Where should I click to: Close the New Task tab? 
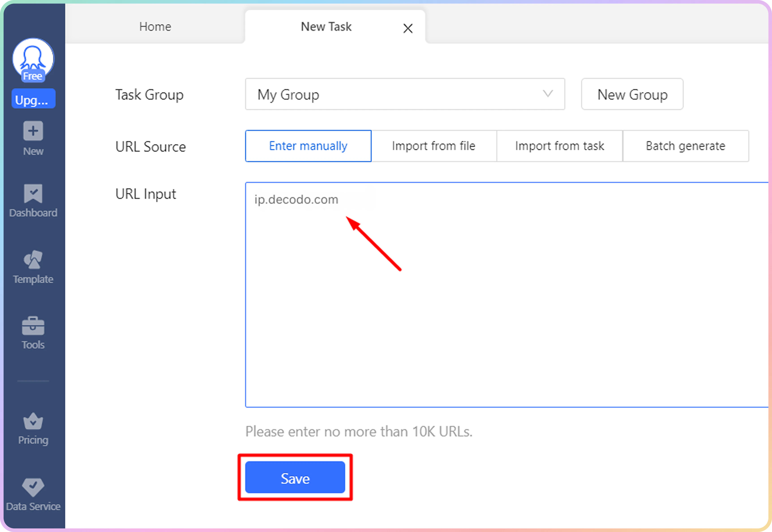pyautogui.click(x=408, y=28)
